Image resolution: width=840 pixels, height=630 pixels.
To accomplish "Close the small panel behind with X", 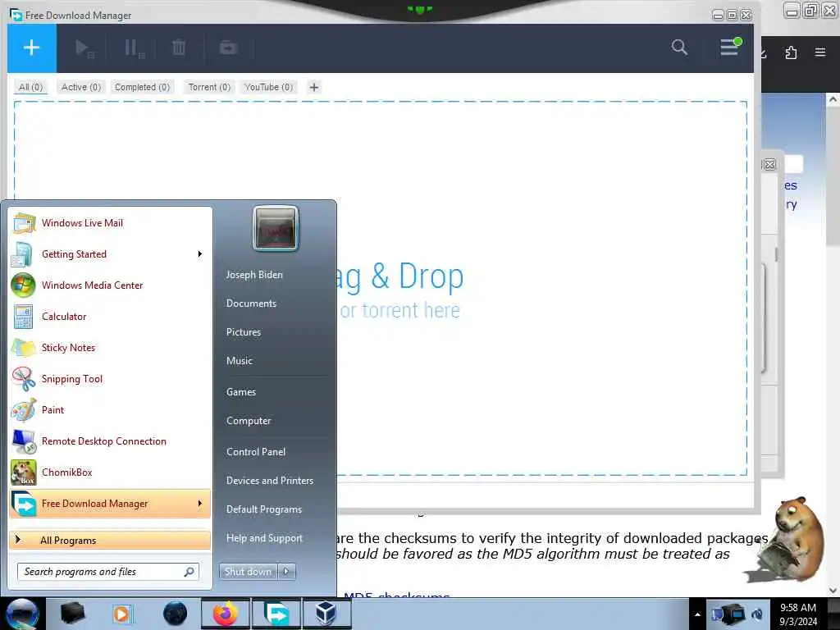I will pyautogui.click(x=769, y=164).
